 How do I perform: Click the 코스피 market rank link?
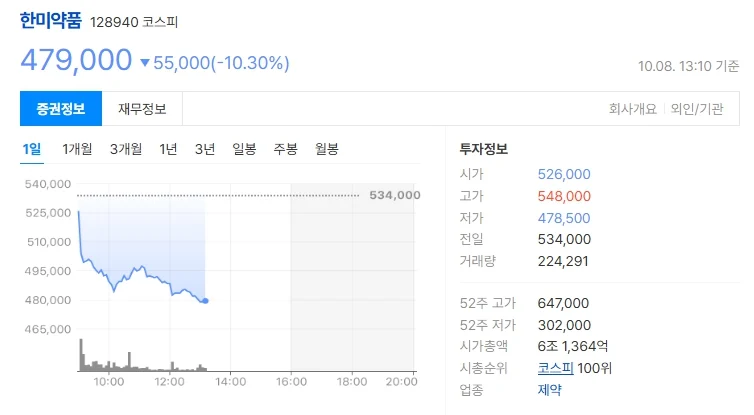point(555,368)
